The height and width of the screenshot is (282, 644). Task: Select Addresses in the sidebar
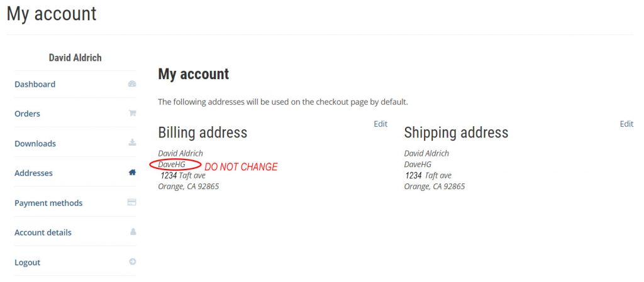coord(34,173)
